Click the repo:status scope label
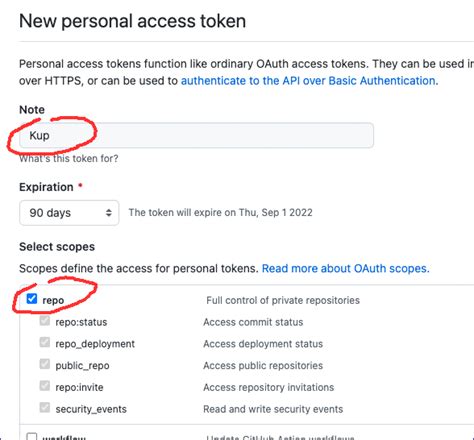Viewport: 474px width, 440px height. (81, 322)
